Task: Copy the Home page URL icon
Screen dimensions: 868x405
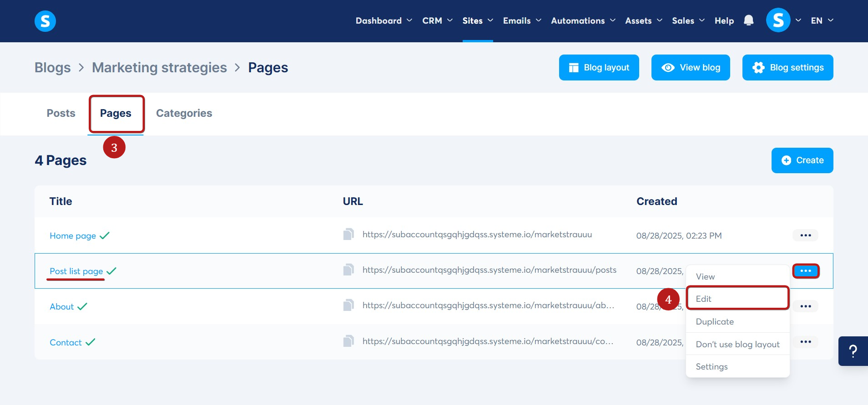Action: coord(348,235)
